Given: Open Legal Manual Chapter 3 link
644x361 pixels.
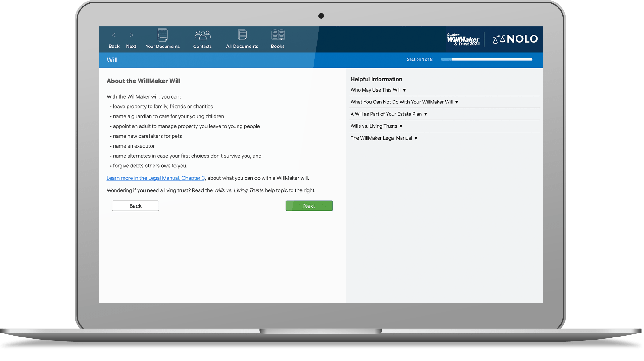Looking at the screenshot, I should pos(155,178).
